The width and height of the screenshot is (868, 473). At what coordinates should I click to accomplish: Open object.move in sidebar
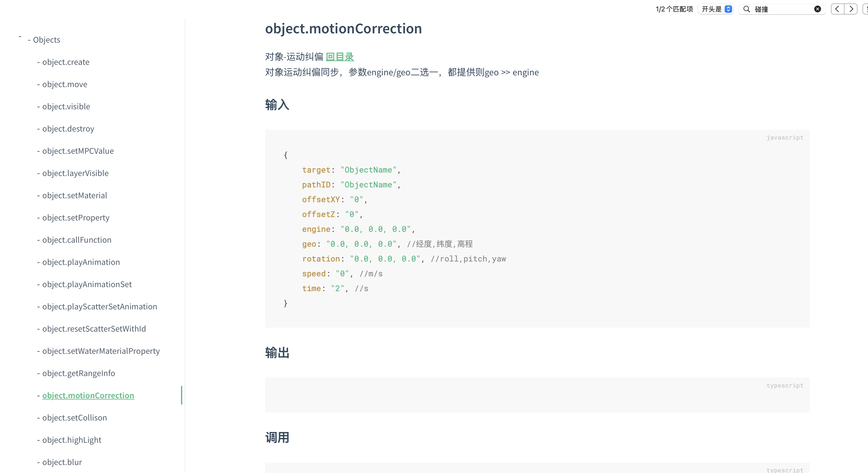pyautogui.click(x=65, y=84)
